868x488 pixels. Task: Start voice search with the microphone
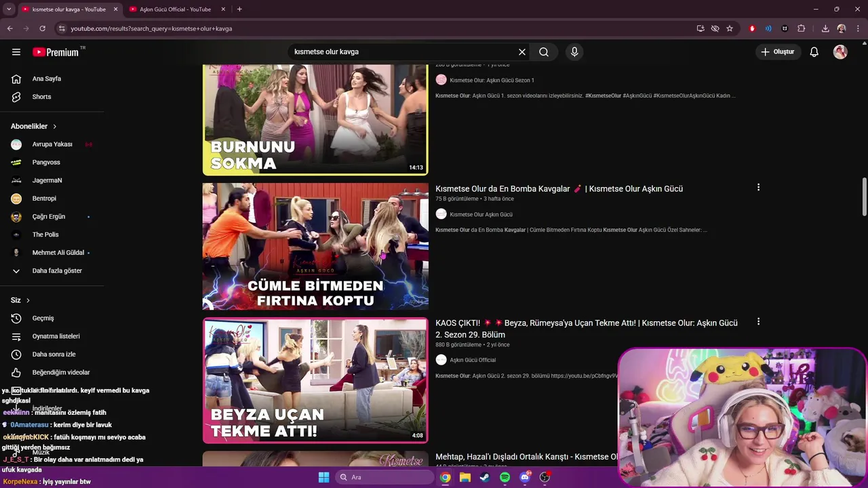(x=574, y=52)
